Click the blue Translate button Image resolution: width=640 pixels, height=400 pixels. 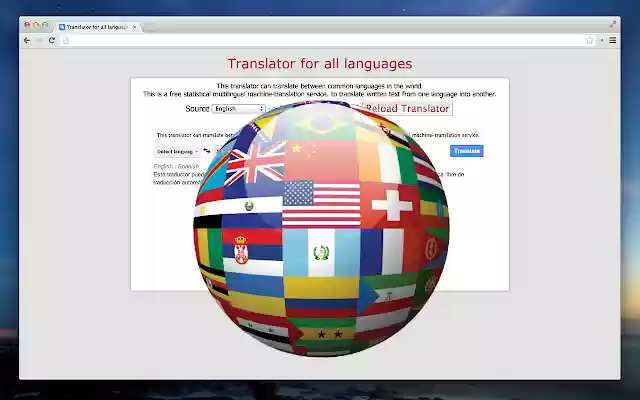[467, 151]
